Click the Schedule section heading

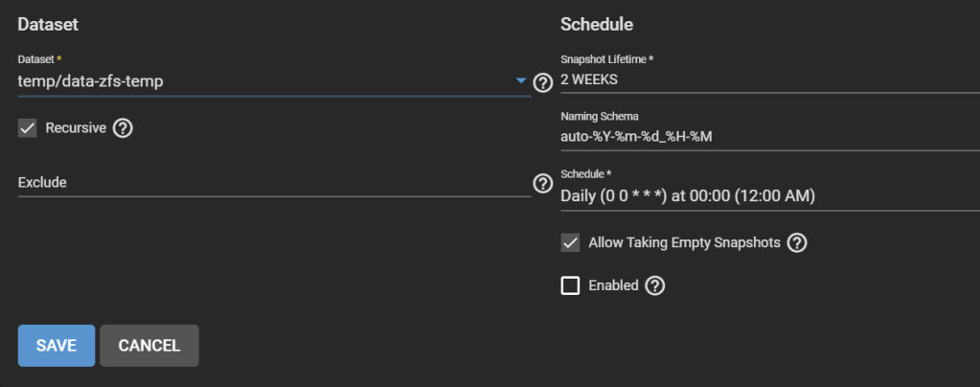click(597, 24)
